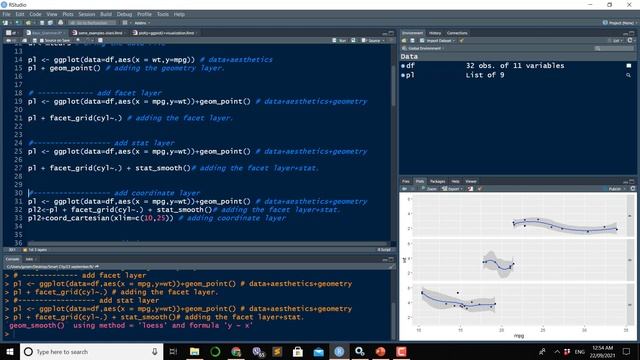
Task: Click the Windows taskbar search box
Action: (91, 351)
